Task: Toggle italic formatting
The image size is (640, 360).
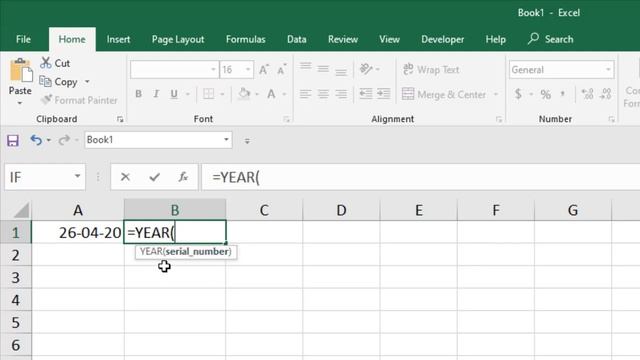Action: [156, 94]
